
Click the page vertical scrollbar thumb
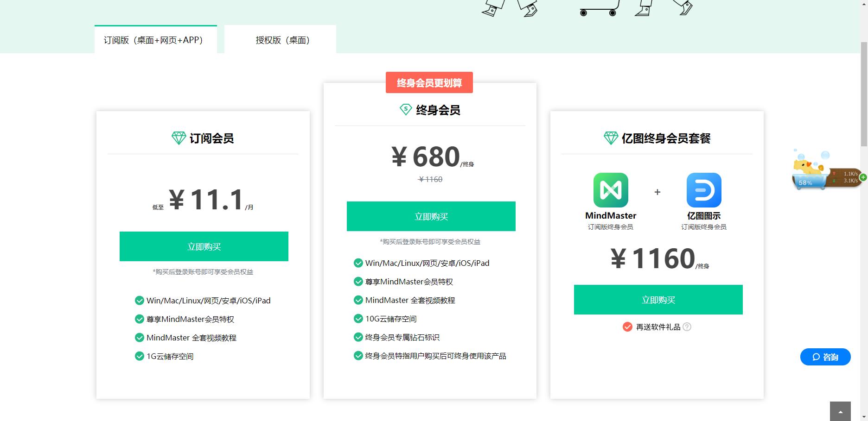point(864,95)
